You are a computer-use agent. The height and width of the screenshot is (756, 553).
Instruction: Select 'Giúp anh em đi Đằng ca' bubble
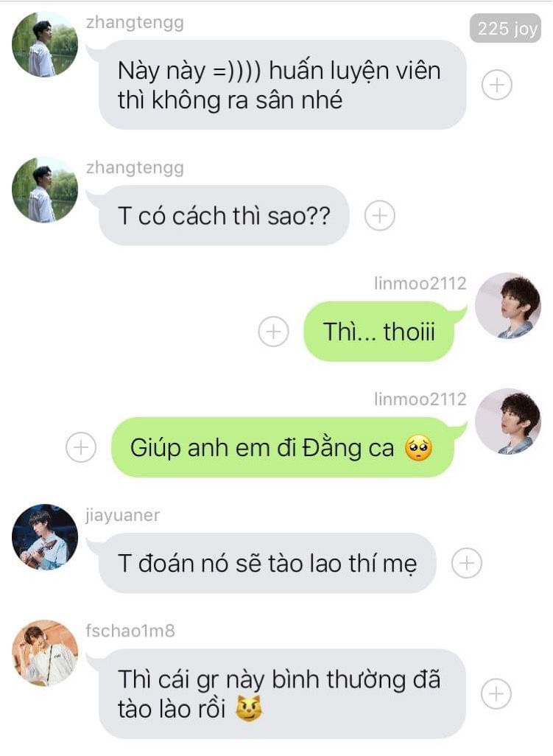pos(282,447)
